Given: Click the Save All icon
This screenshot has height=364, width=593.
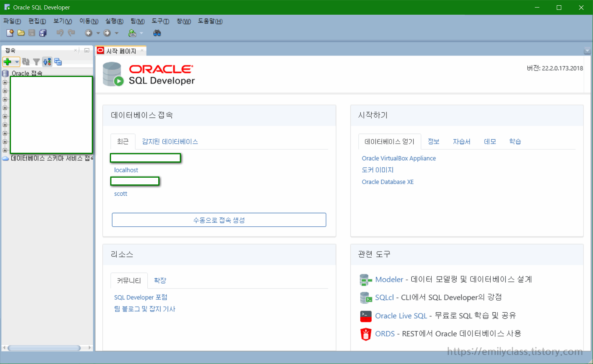Looking at the screenshot, I should tap(43, 33).
